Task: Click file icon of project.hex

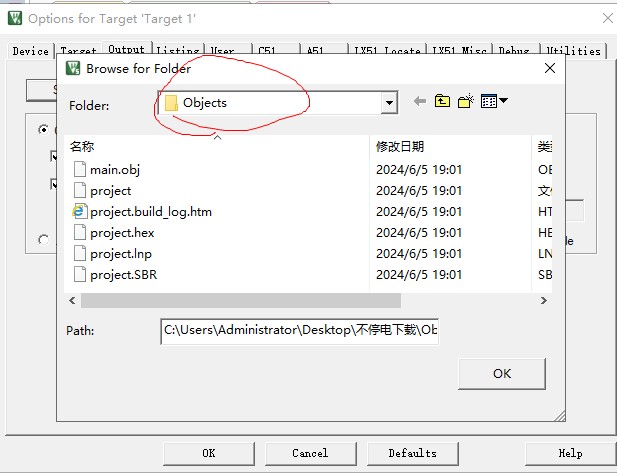Action: pos(80,232)
